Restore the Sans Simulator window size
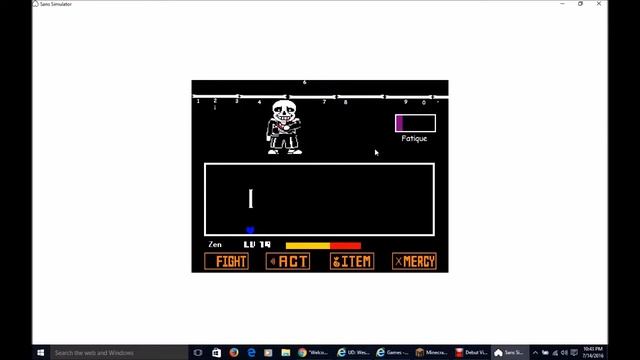The width and height of the screenshot is (640, 360). coord(580,4)
